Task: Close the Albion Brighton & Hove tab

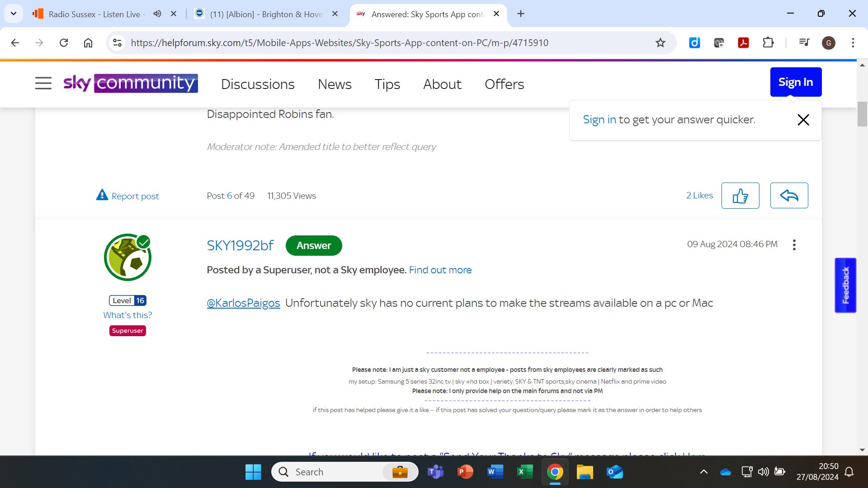Action: (x=335, y=14)
